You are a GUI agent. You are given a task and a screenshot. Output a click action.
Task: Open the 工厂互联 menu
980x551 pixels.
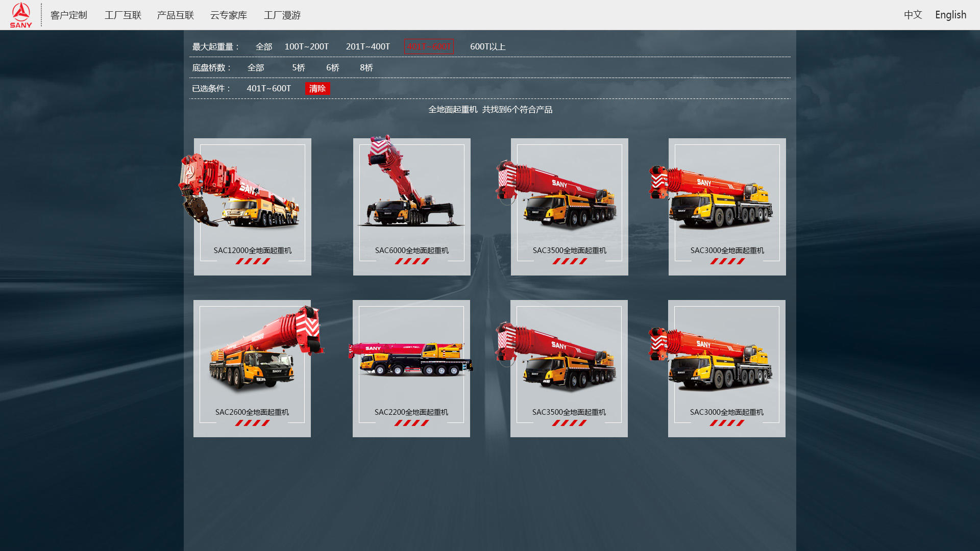(123, 15)
